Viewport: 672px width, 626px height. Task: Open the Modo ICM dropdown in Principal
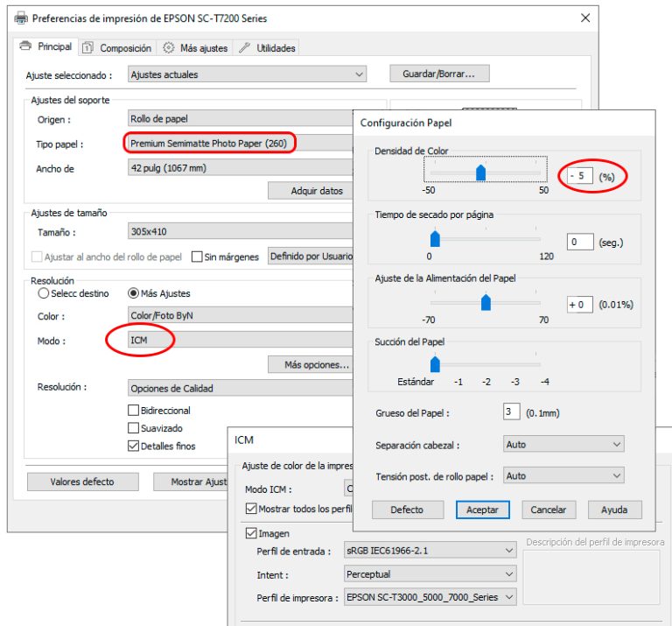coord(241,340)
